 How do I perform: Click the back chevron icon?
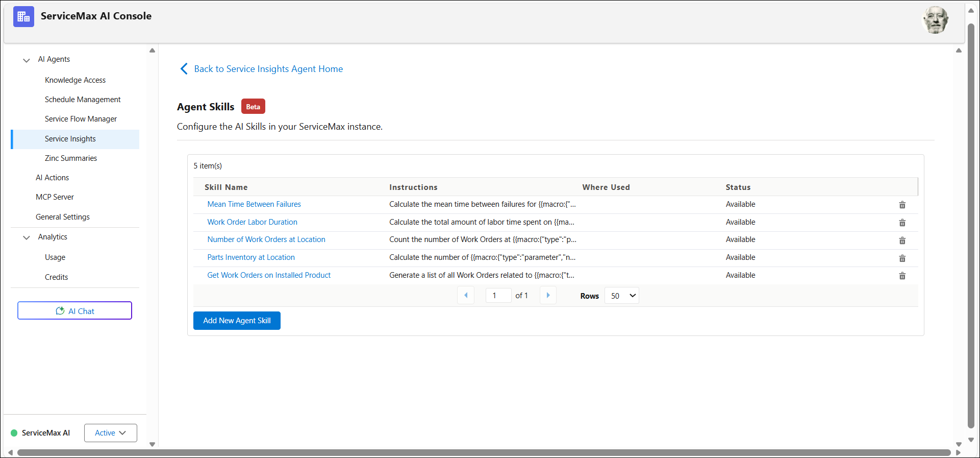tap(184, 69)
